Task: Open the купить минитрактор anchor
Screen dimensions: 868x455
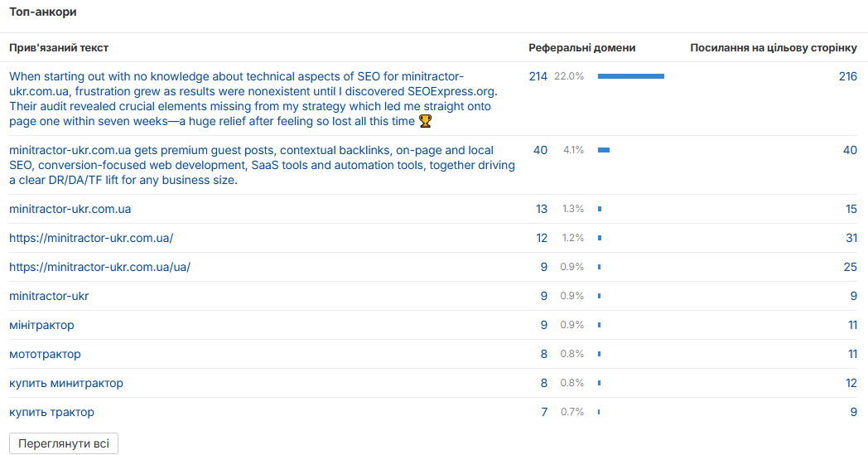Action: 66,383
